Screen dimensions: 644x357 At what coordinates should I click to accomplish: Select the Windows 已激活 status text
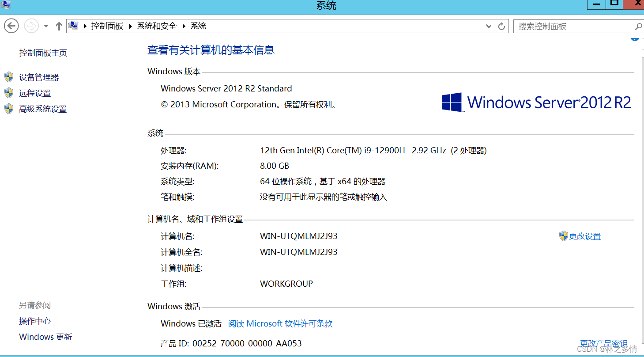pos(191,324)
